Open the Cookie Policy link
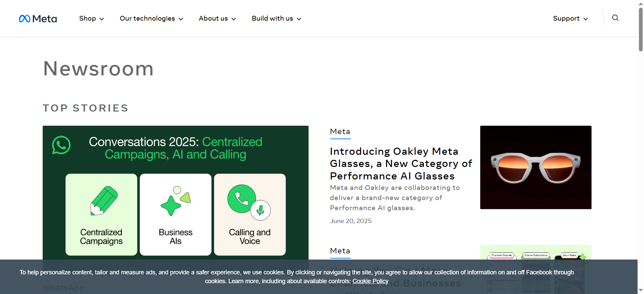The height and width of the screenshot is (294, 644). click(370, 281)
